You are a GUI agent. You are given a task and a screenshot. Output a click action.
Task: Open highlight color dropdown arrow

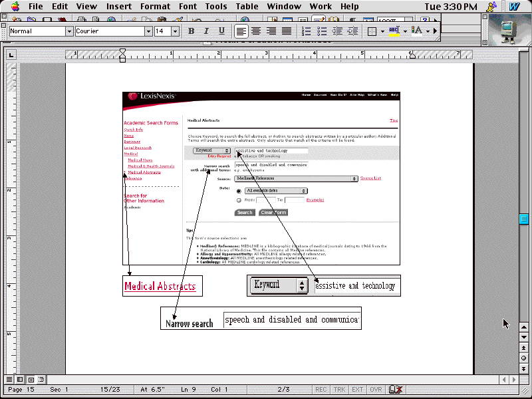pos(405,31)
